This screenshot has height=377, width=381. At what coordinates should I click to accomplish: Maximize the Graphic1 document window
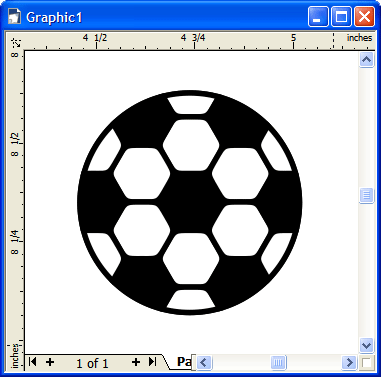point(341,17)
